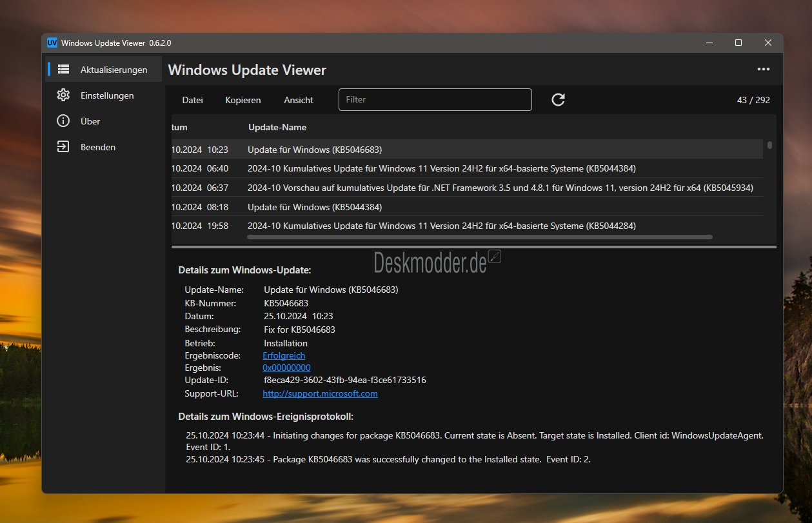The image size is (812, 523).
Task: Choose Beenden to quit the app
Action: tap(104, 147)
